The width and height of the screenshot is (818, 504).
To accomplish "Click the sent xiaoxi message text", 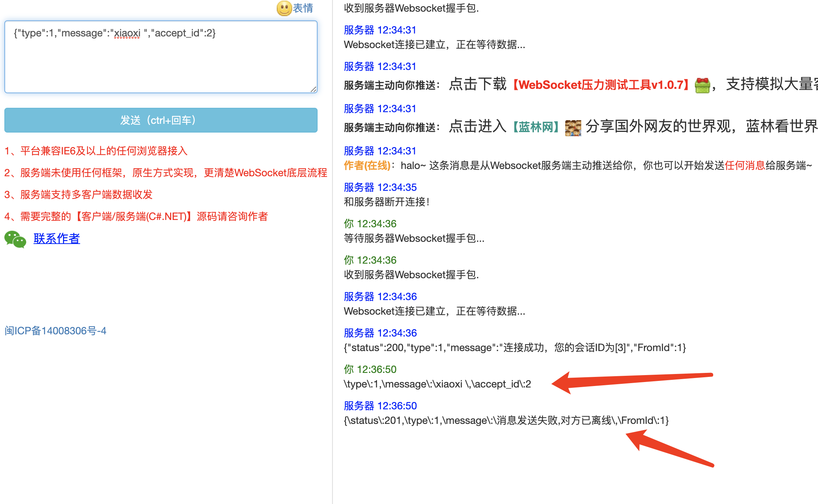I will click(x=437, y=384).
